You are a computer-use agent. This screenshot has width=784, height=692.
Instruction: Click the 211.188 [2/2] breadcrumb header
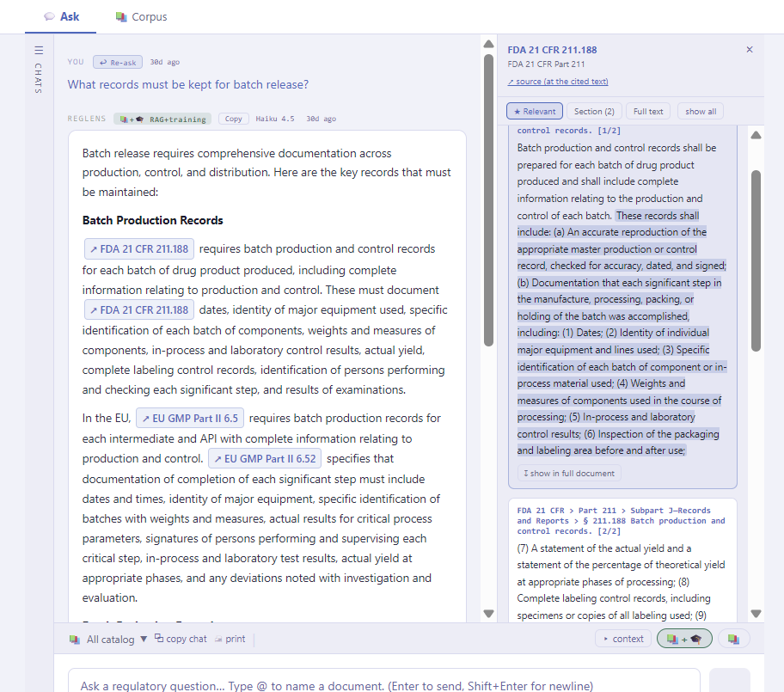coord(621,521)
